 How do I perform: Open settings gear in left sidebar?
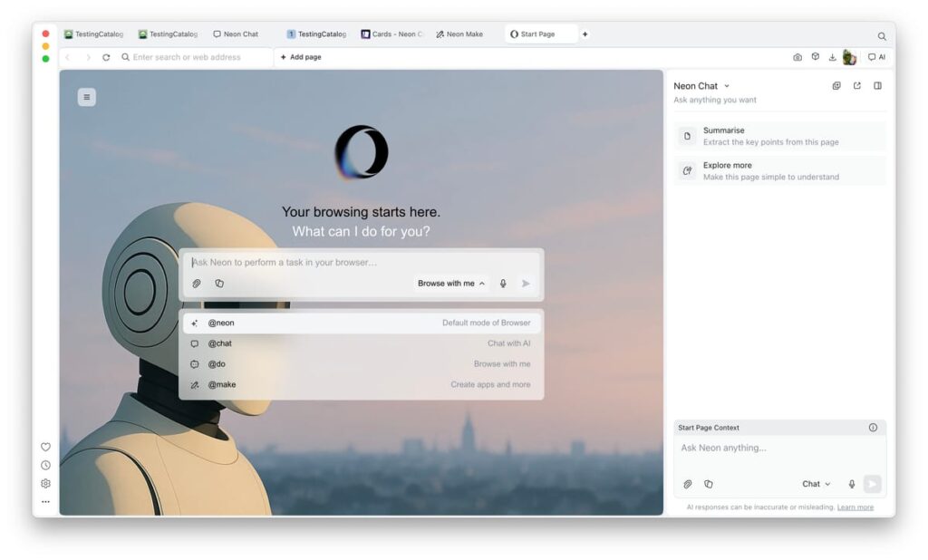[x=45, y=484]
